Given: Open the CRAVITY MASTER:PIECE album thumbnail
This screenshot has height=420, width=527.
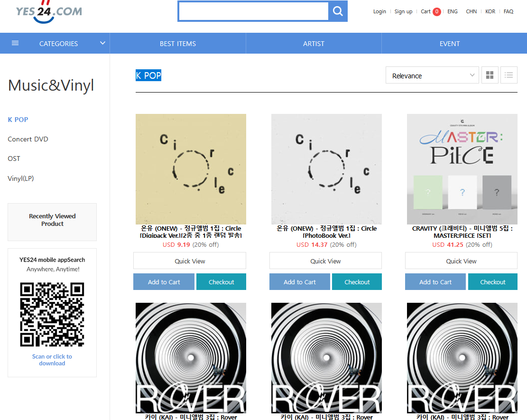Looking at the screenshot, I should point(462,169).
